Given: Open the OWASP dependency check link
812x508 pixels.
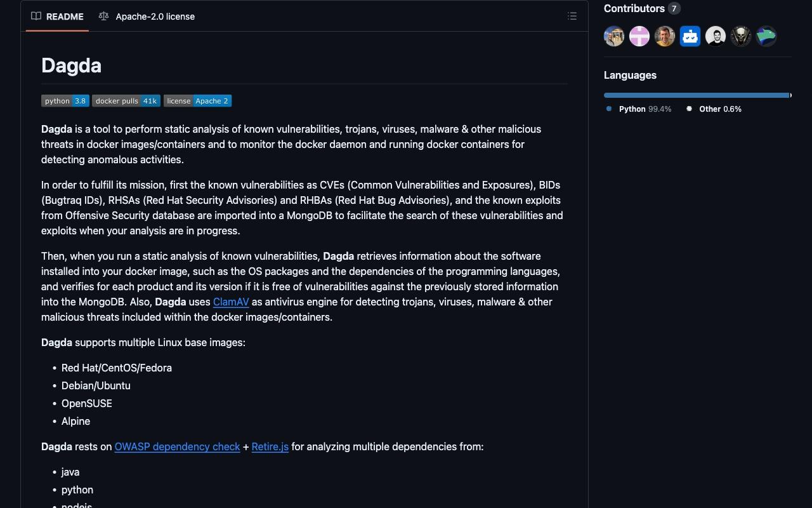Looking at the screenshot, I should 177,446.
